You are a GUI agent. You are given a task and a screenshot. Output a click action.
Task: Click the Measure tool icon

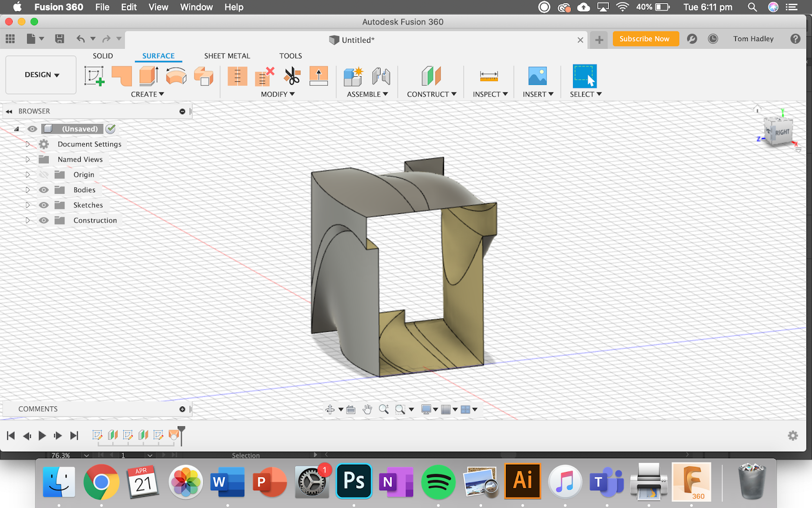tap(489, 76)
